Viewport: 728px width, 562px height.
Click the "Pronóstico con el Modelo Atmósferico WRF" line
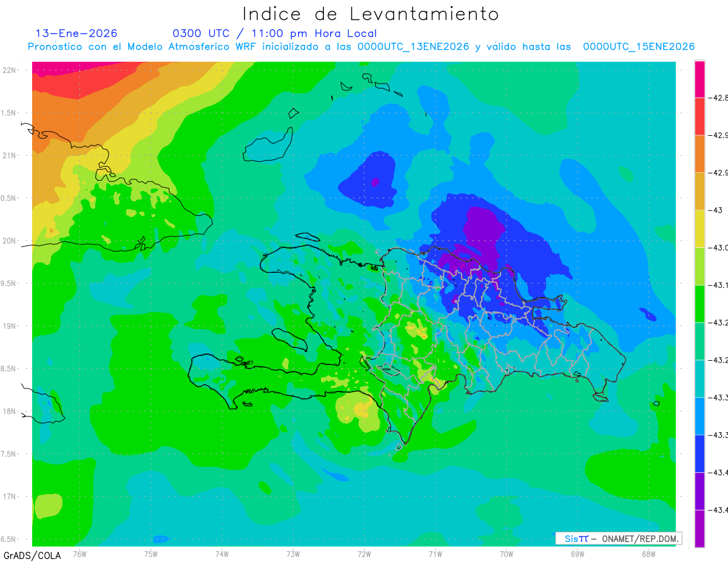click(x=361, y=47)
